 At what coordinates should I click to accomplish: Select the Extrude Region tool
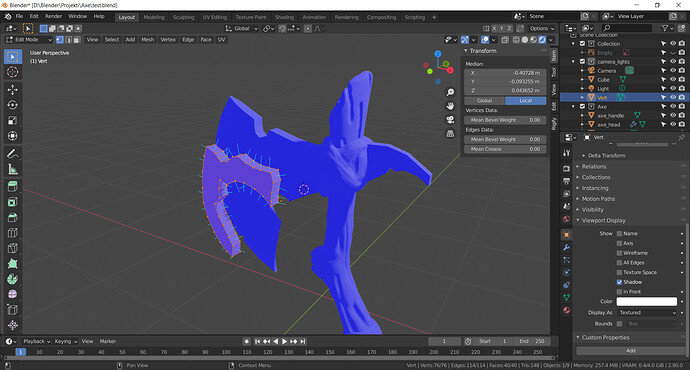[x=12, y=187]
